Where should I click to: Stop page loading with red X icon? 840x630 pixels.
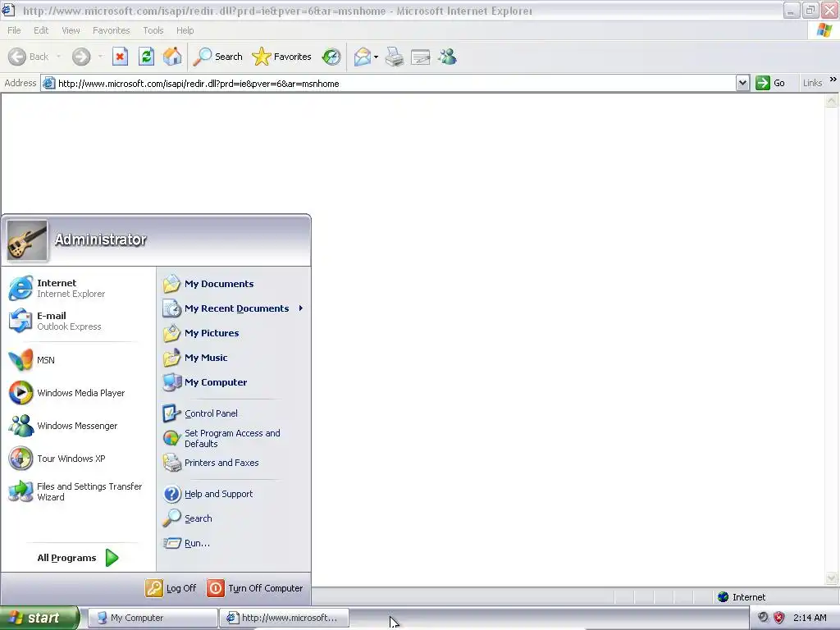(120, 57)
